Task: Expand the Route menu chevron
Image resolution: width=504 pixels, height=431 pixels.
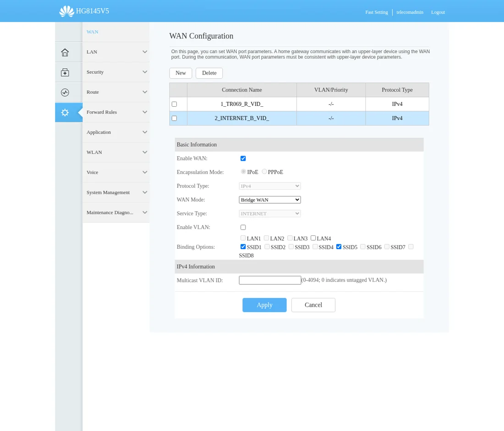Action: [x=145, y=92]
